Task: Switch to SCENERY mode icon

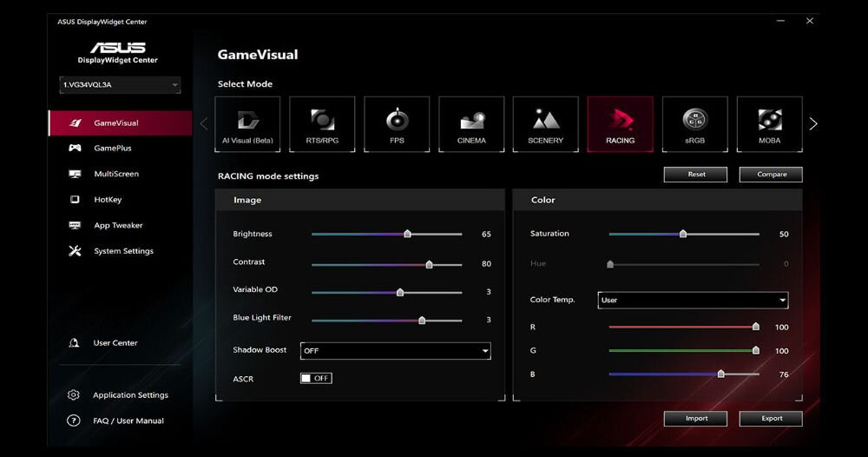Action: (545, 124)
